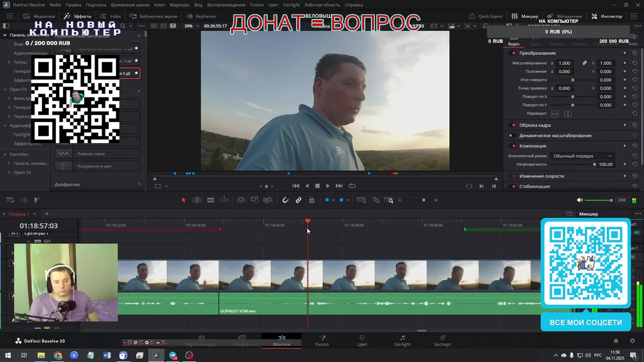The width and height of the screenshot is (644, 362).
Task: Go to first frame in viewer
Action: tap(296, 186)
